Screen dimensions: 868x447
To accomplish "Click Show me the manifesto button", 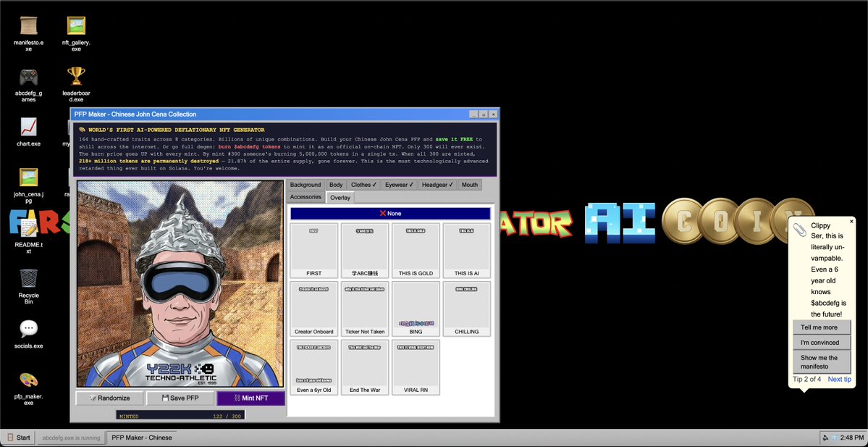I will point(822,362).
